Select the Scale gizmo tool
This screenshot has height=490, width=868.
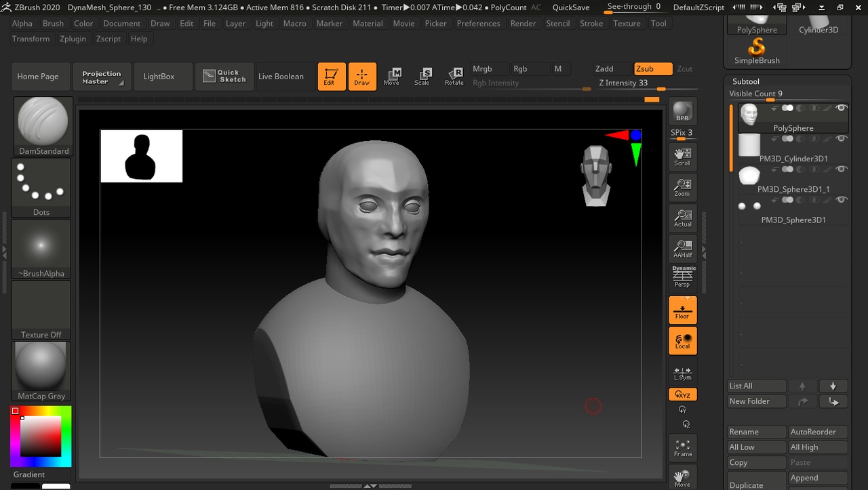click(422, 76)
